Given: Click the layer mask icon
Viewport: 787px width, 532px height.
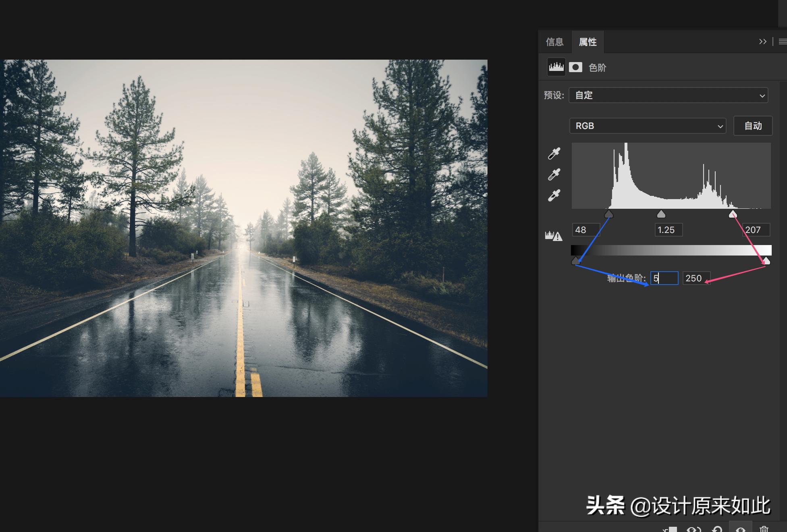Looking at the screenshot, I should [x=575, y=67].
